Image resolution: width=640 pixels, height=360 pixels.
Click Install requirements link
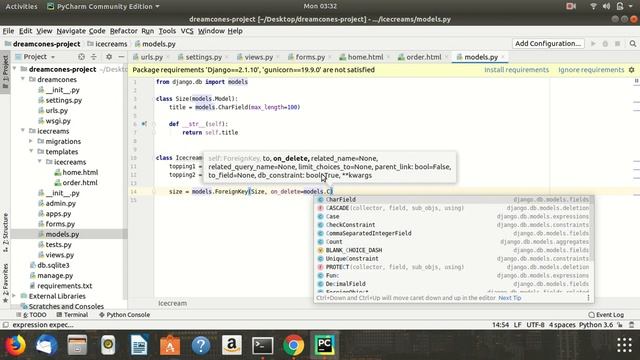[516, 70]
